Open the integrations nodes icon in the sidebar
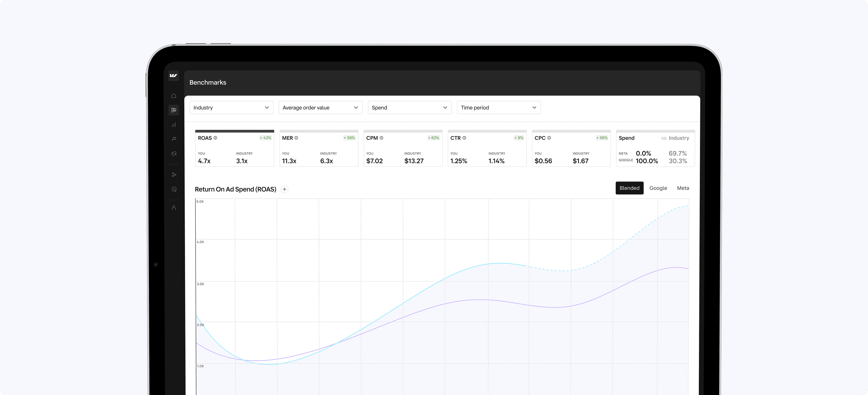The height and width of the screenshot is (395, 868). click(174, 174)
